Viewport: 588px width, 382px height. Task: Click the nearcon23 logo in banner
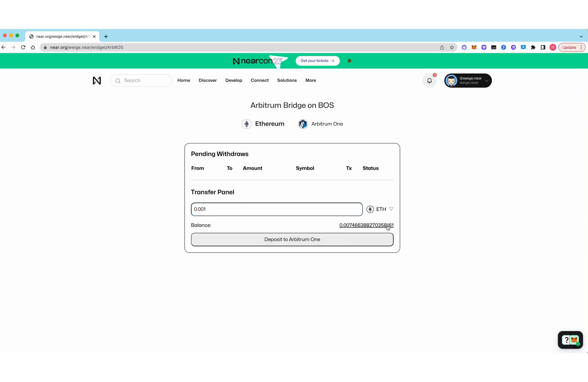click(260, 61)
